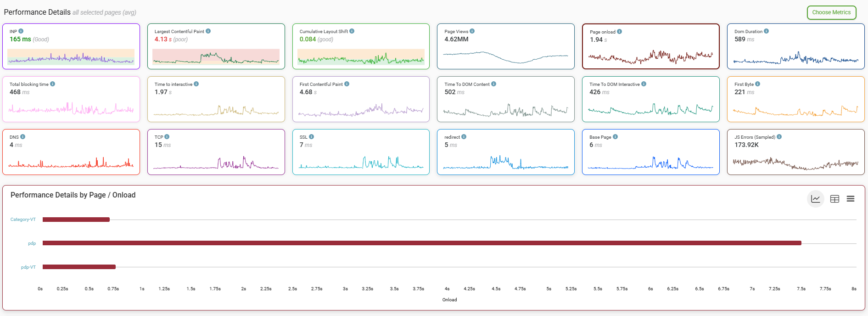Click the Page Views info icon

point(472,31)
